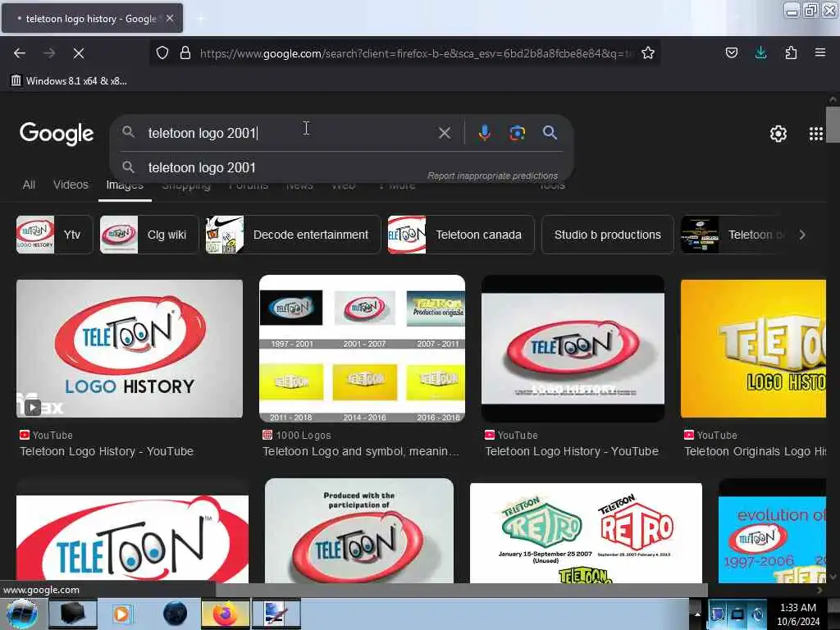Open '1000 Logos' Teletoon Logo and symbol link
This screenshot has width=840, height=630.
click(x=361, y=452)
